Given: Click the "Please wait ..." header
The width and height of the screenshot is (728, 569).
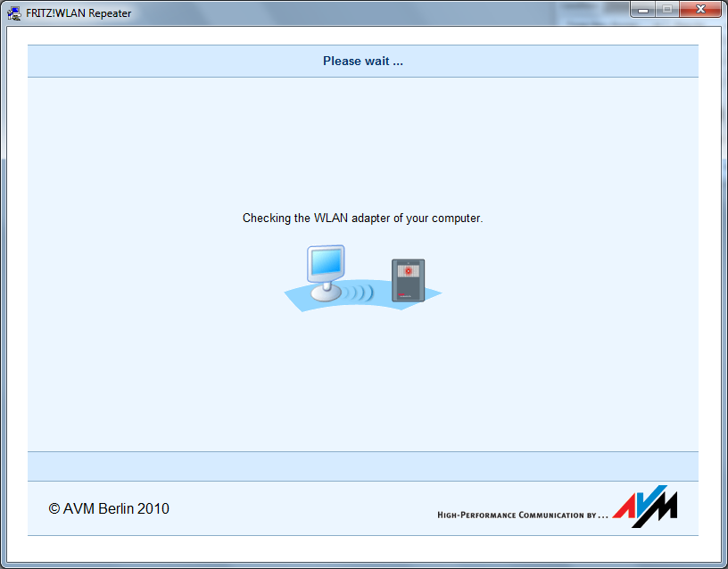Looking at the screenshot, I should (363, 62).
